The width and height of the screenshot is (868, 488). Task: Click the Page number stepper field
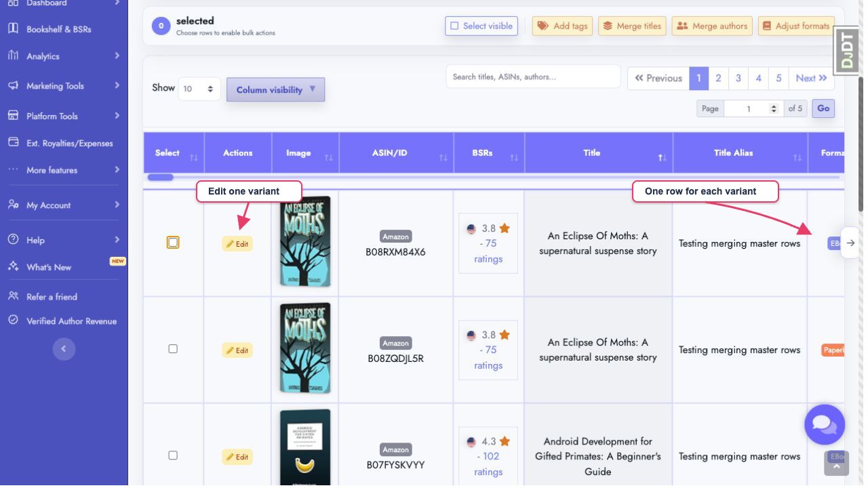coord(753,108)
